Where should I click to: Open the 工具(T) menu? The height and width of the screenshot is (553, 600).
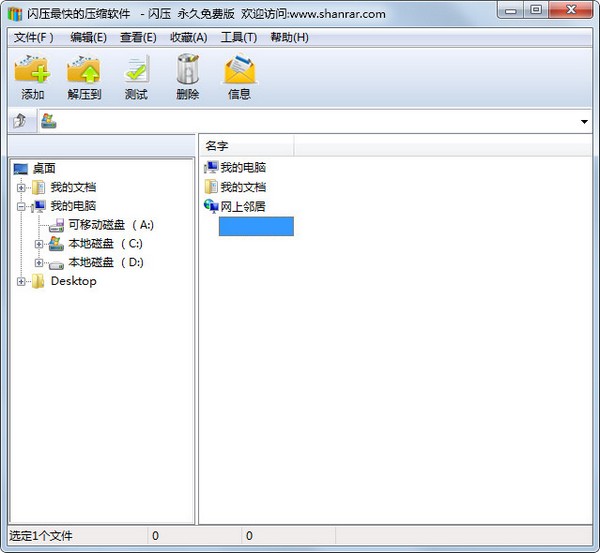click(x=239, y=38)
